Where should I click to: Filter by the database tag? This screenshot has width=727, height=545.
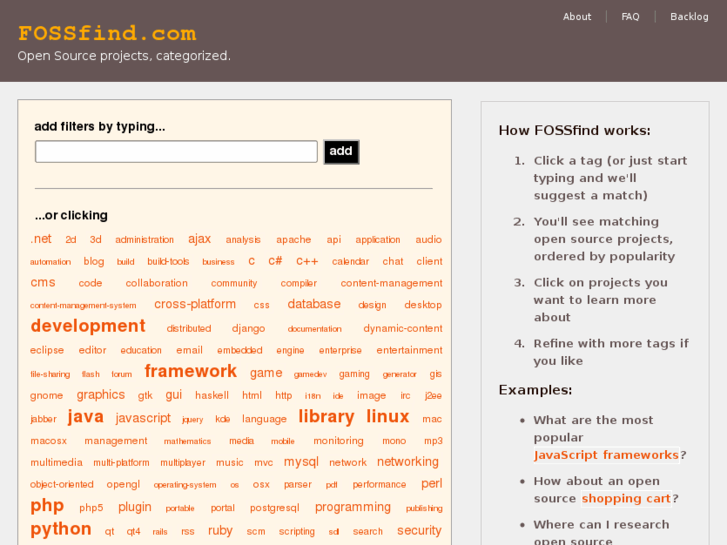click(x=314, y=304)
